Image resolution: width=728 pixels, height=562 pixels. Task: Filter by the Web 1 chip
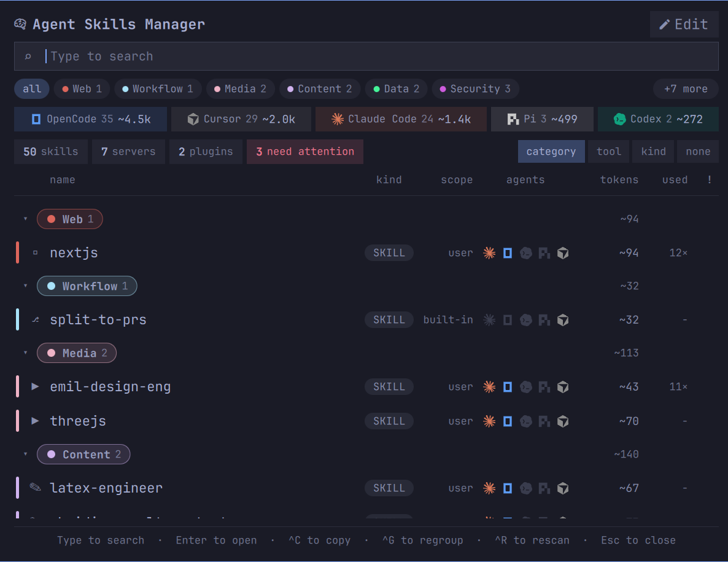[x=82, y=88]
